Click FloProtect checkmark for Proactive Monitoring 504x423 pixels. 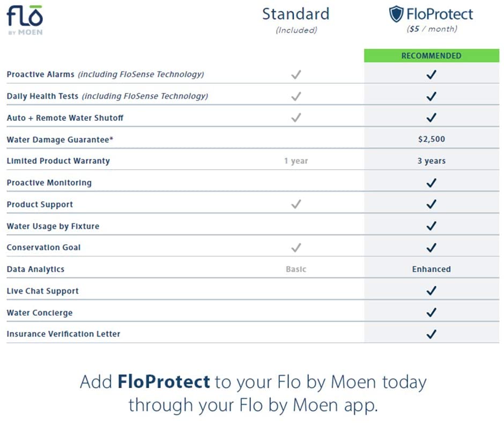point(432,183)
